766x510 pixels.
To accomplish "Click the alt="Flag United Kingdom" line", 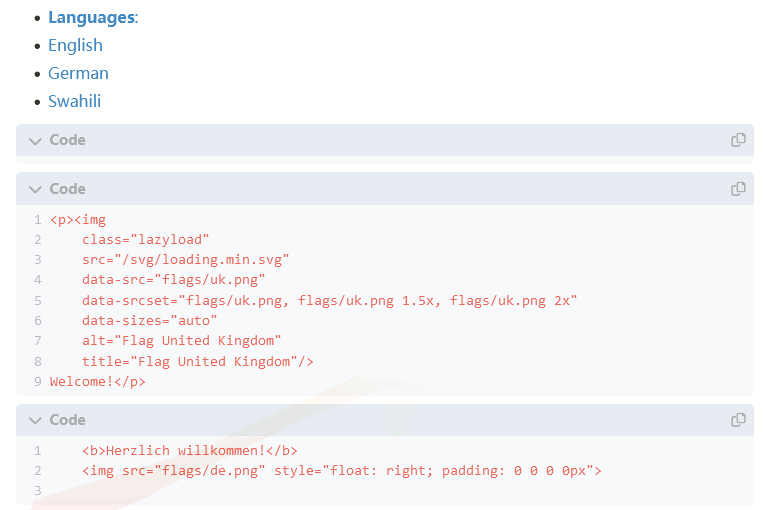I will [181, 341].
